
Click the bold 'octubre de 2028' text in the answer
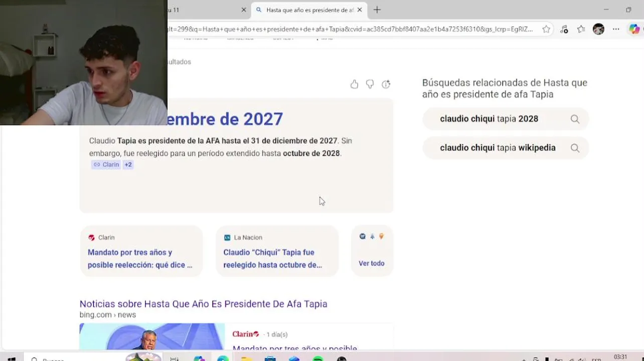311,153
